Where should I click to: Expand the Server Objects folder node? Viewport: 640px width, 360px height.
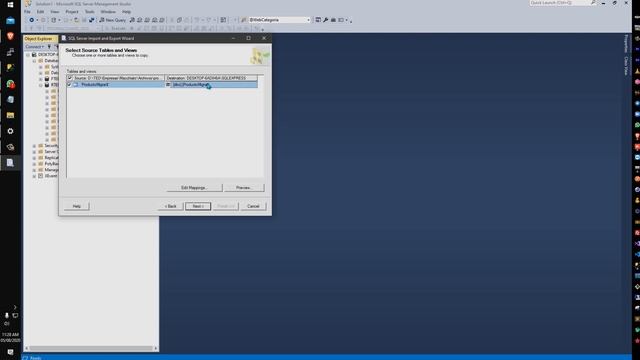coord(35,152)
